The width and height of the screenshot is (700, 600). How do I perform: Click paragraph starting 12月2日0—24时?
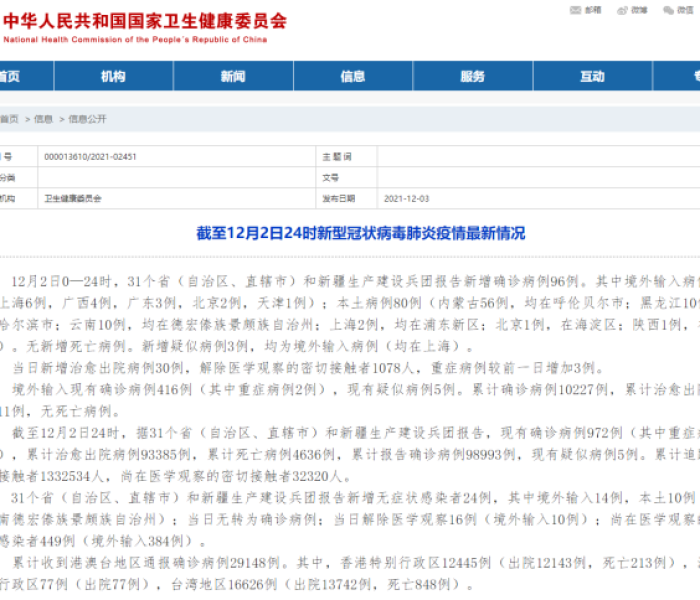pyautogui.click(x=350, y=314)
